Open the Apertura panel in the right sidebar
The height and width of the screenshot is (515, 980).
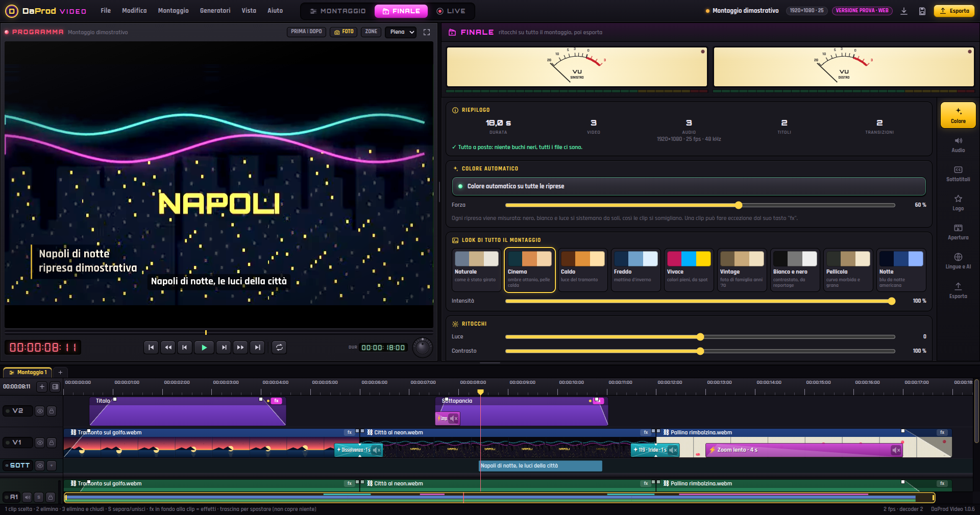click(958, 232)
